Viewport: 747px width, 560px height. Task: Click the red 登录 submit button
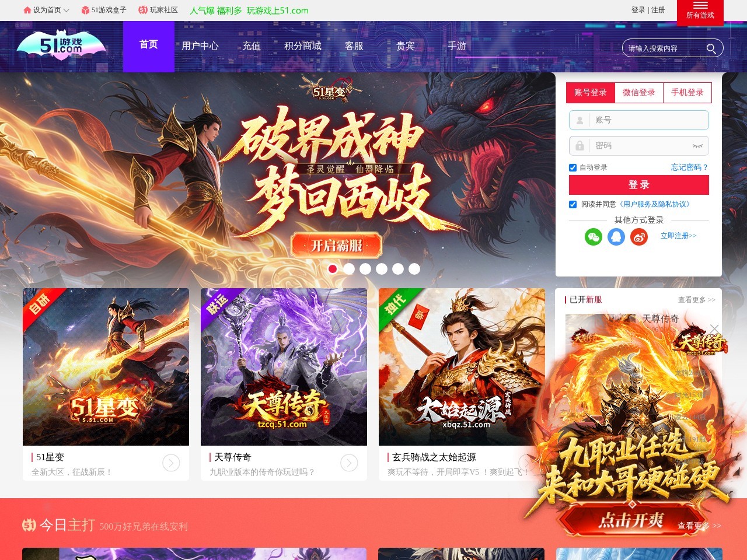click(639, 184)
